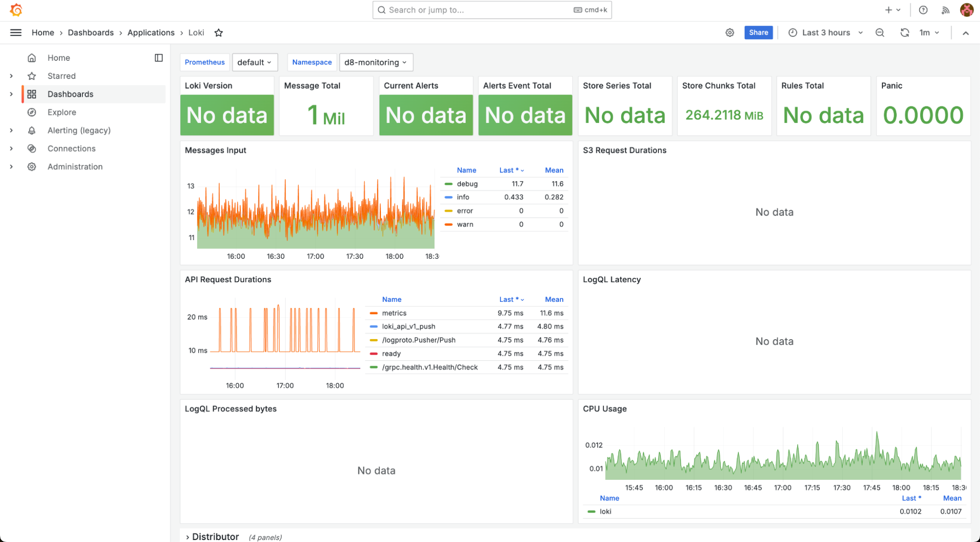Select Explore in the sidebar
This screenshot has width=980, height=542.
[62, 112]
